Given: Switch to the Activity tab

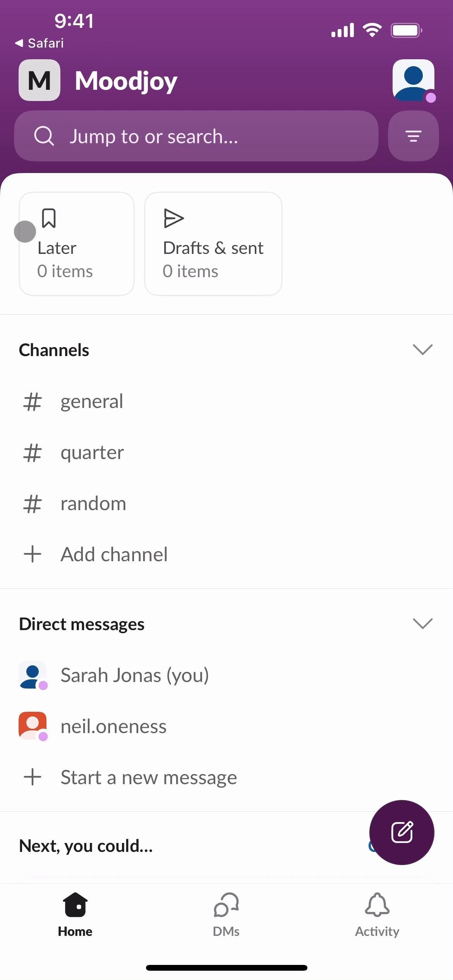Looking at the screenshot, I should point(377,915).
